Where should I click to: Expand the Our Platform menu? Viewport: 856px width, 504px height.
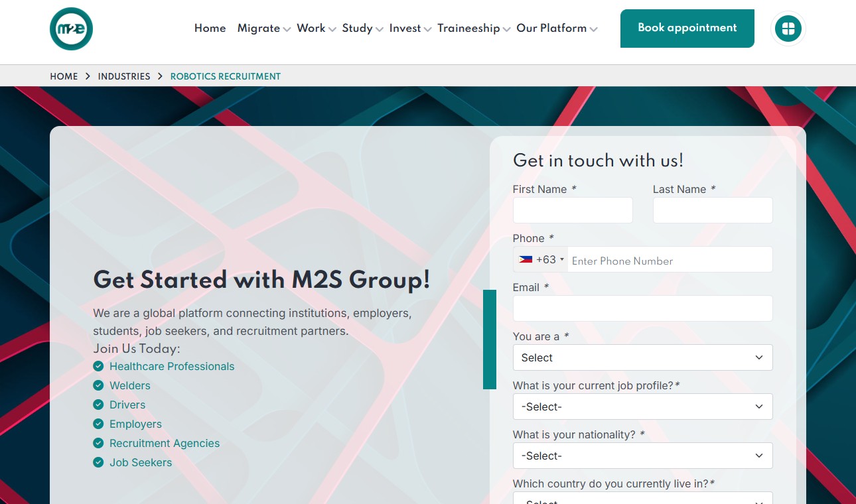pyautogui.click(x=557, y=28)
